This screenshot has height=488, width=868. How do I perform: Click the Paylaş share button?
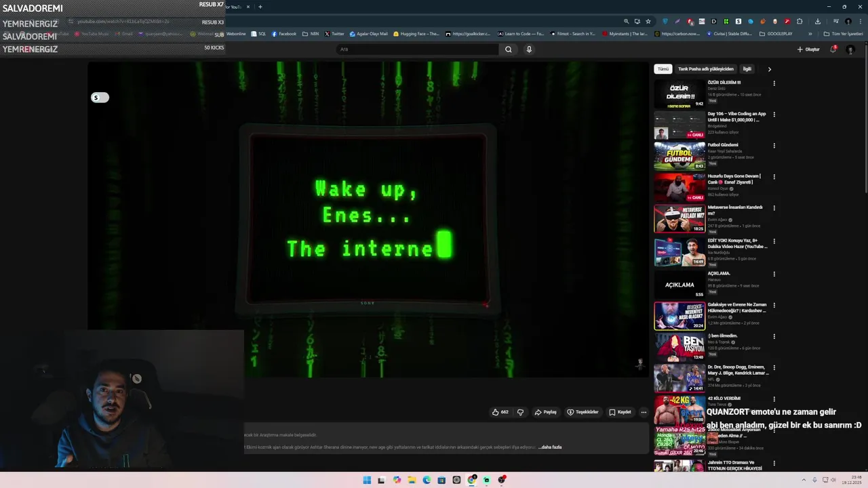(x=545, y=412)
